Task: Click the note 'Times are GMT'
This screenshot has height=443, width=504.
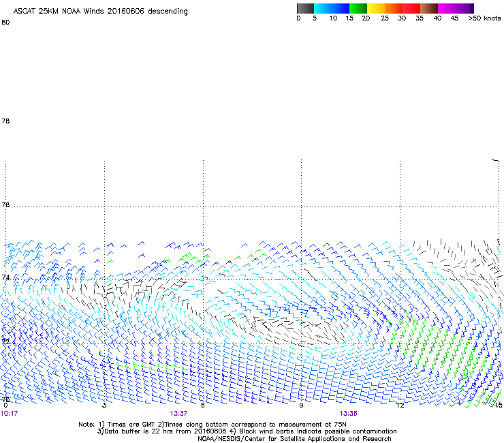Action: point(131,425)
